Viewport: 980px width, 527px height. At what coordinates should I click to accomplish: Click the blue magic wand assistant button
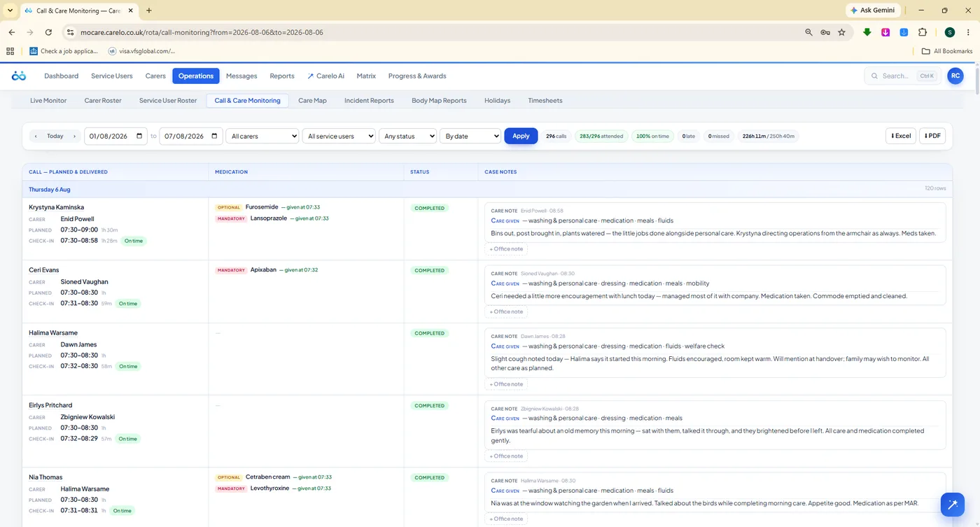(x=952, y=505)
